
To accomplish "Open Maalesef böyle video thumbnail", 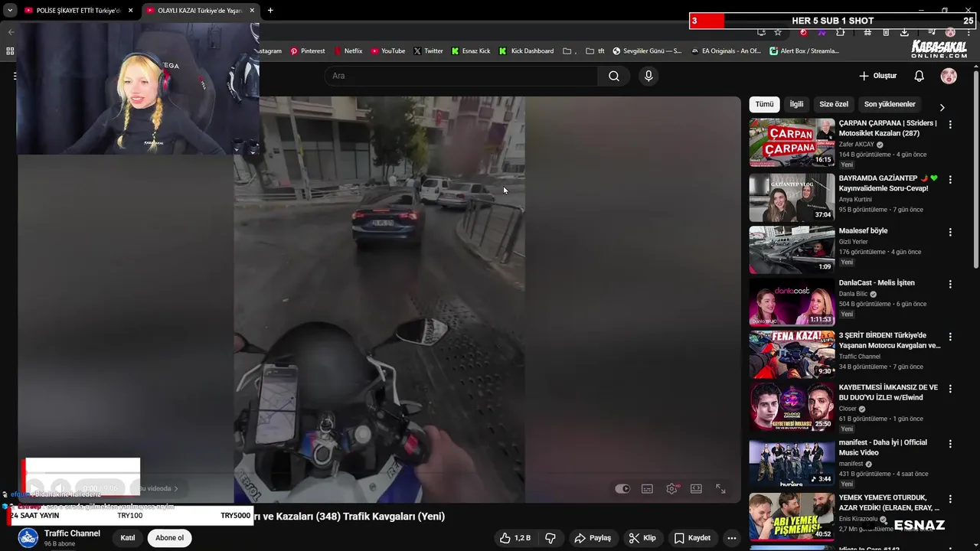I will pyautogui.click(x=792, y=249).
